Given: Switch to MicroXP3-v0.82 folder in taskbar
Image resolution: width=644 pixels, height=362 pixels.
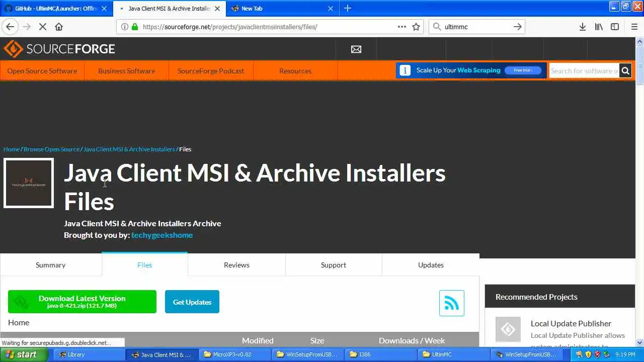Looking at the screenshot, I should coord(235,354).
